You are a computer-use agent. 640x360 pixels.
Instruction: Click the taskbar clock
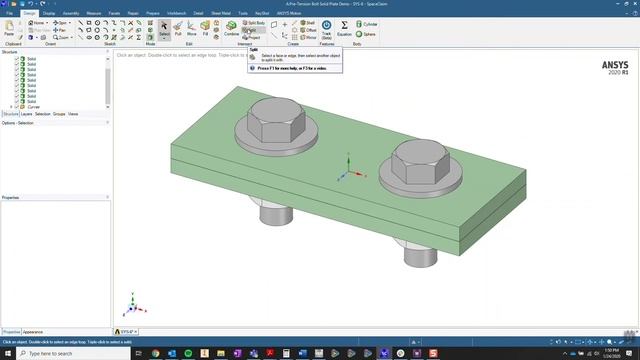[x=612, y=353]
